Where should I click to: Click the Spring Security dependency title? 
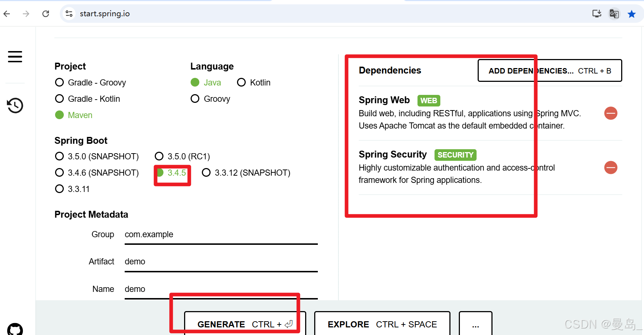coord(393,155)
